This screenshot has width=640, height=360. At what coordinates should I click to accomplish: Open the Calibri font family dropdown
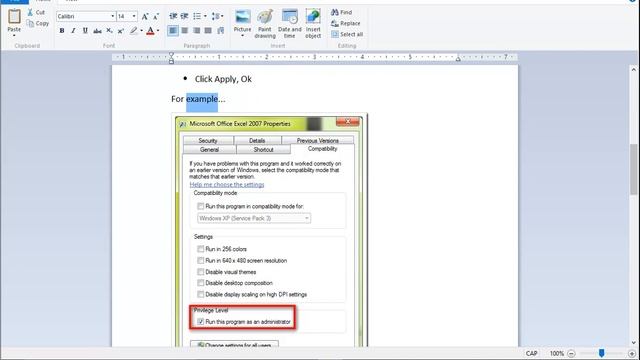pos(113,16)
